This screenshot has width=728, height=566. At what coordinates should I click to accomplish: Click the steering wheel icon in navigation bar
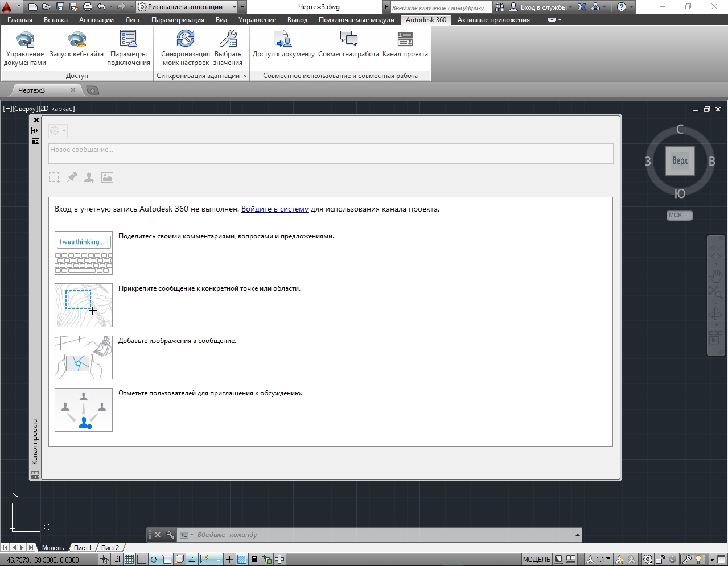[715, 252]
